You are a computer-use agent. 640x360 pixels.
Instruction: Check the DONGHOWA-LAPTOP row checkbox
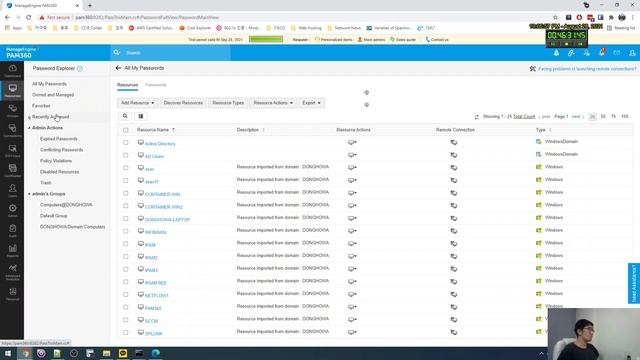(126, 218)
